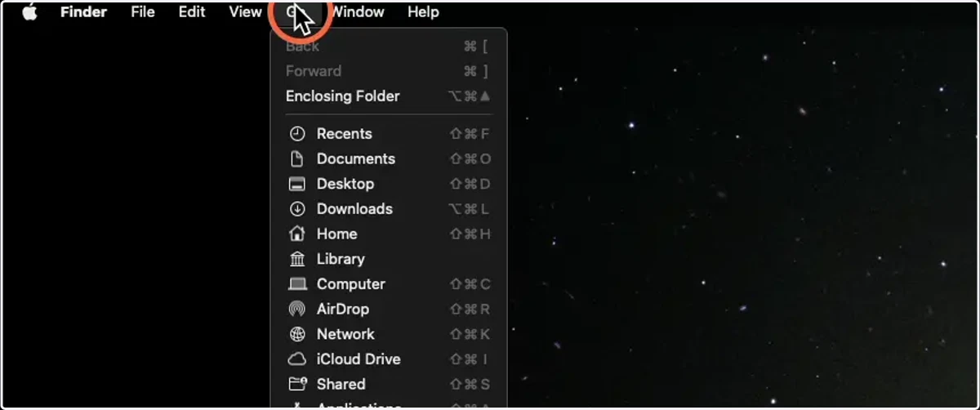The height and width of the screenshot is (410, 980).
Task: Select the Computer menu entry
Action: [x=388, y=284]
